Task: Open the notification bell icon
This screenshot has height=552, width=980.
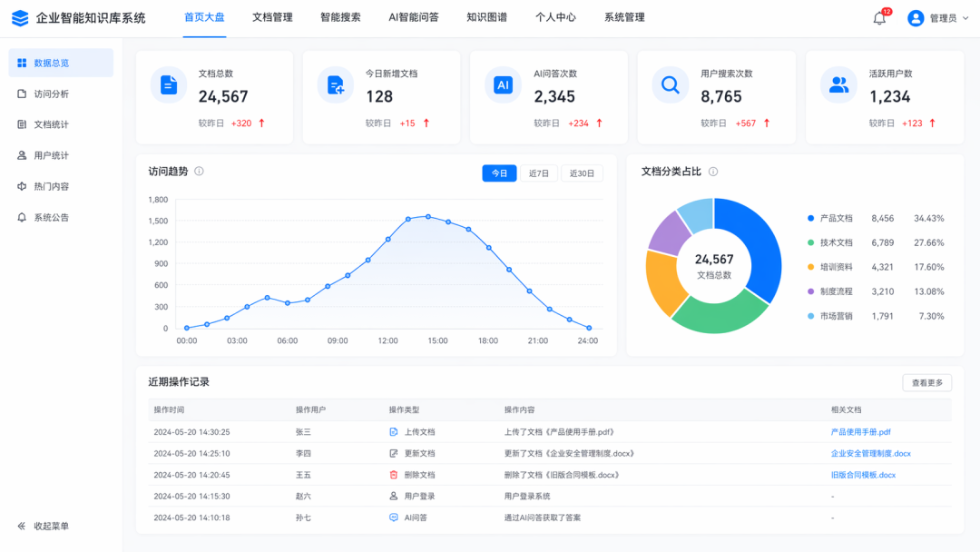Action: point(879,18)
